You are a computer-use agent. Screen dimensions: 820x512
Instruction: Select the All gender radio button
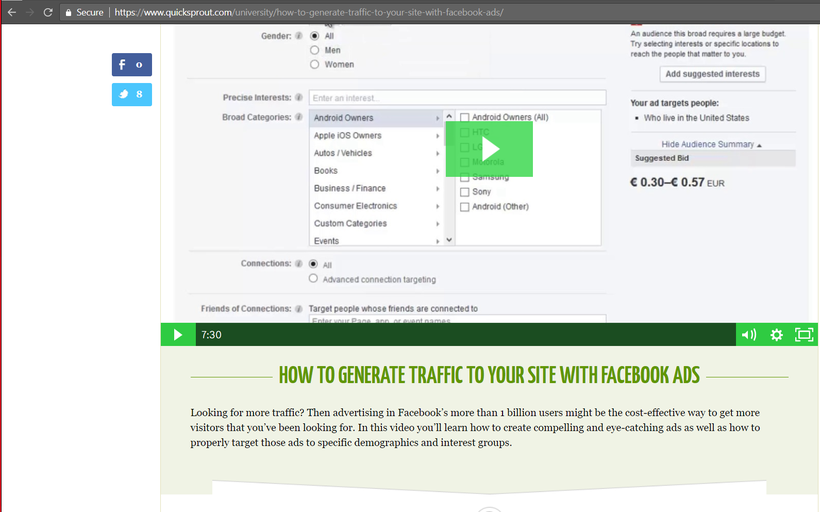coord(314,36)
